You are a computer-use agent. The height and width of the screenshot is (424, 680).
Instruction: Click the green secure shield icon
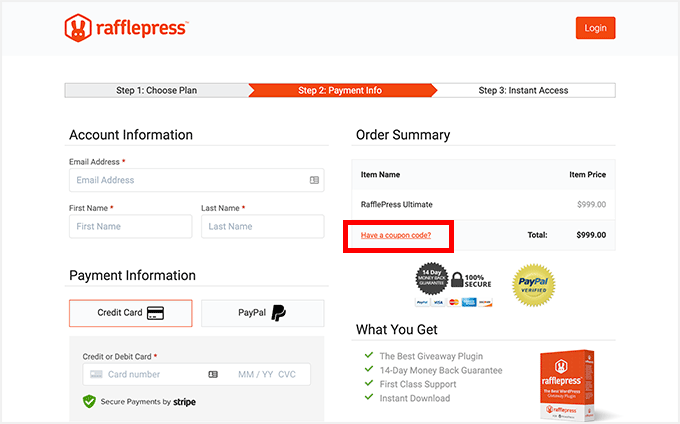[x=89, y=401]
